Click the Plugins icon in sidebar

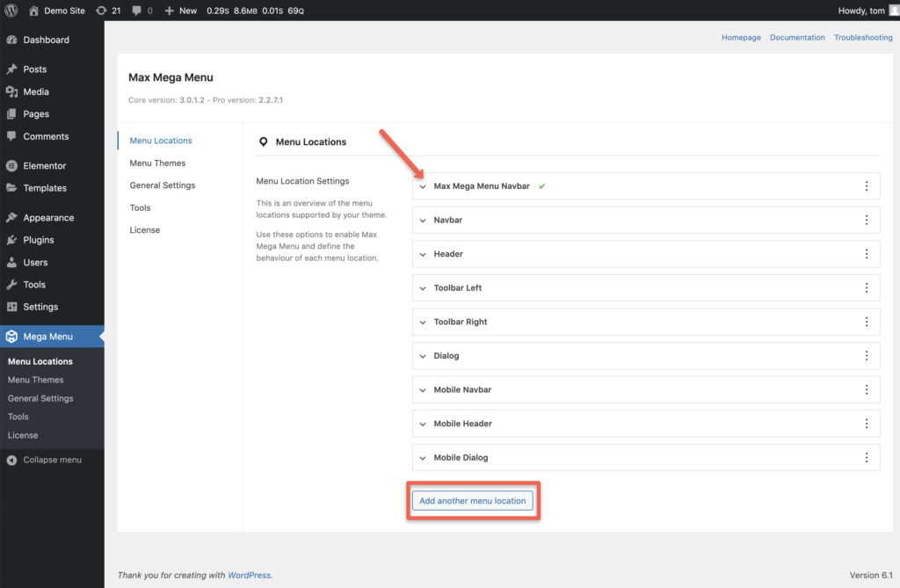pyautogui.click(x=11, y=240)
